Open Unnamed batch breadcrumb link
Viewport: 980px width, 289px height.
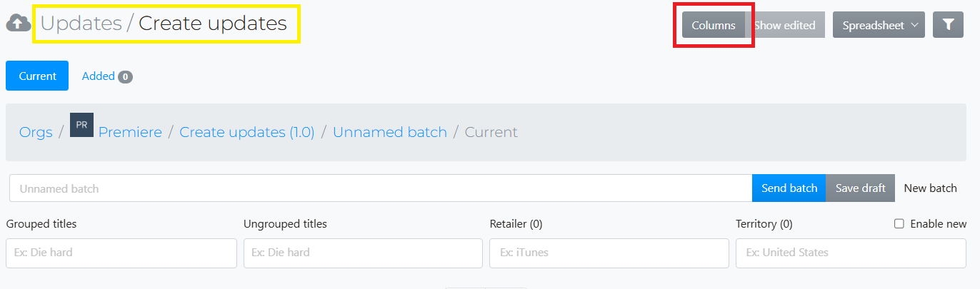(x=390, y=132)
